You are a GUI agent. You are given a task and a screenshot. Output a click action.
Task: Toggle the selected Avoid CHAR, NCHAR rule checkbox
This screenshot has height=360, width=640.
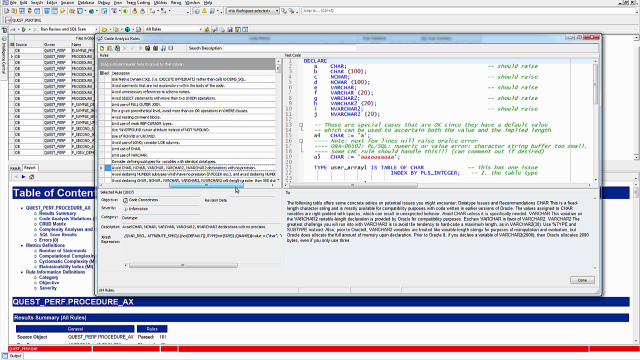pos(108,168)
